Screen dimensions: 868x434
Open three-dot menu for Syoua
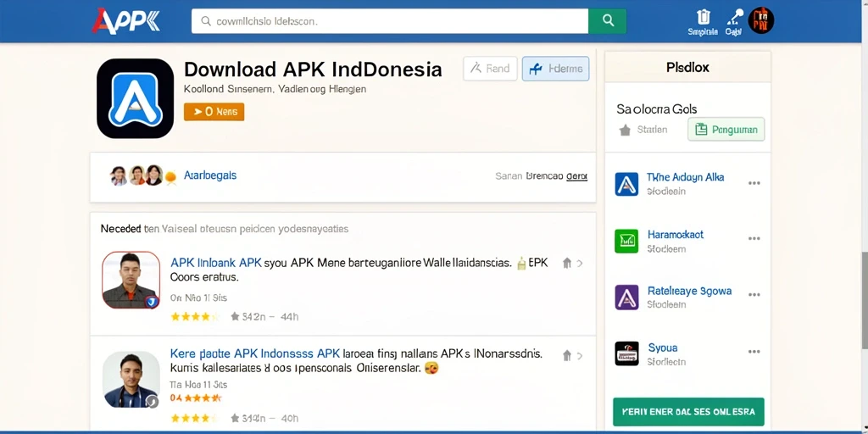tap(754, 352)
